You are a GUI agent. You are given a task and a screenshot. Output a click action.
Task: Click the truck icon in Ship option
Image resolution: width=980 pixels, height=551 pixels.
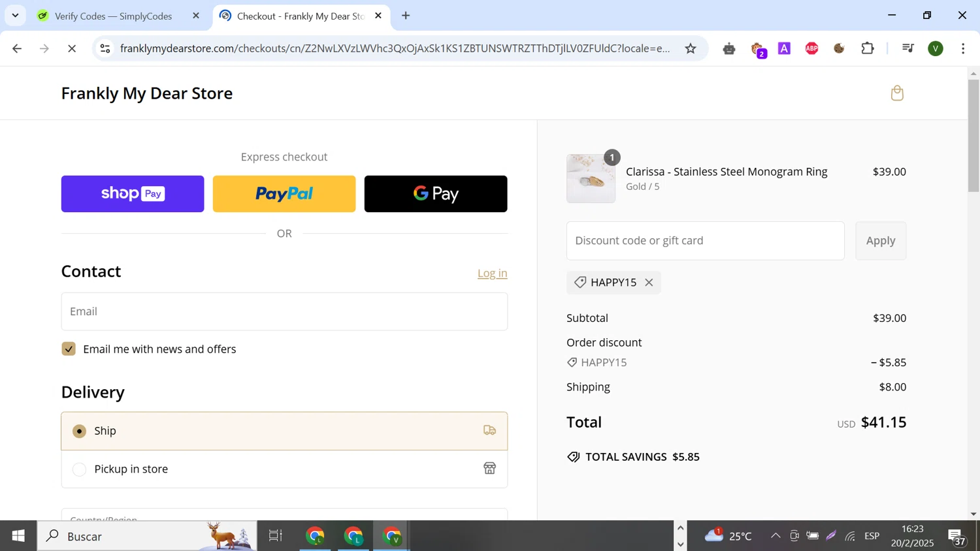click(x=489, y=430)
